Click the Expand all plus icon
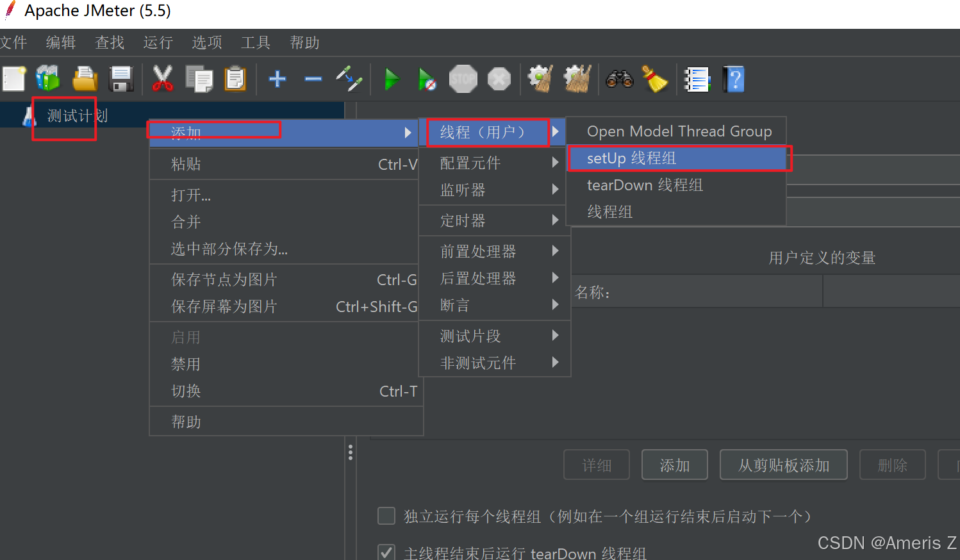960x560 pixels. pyautogui.click(x=277, y=79)
